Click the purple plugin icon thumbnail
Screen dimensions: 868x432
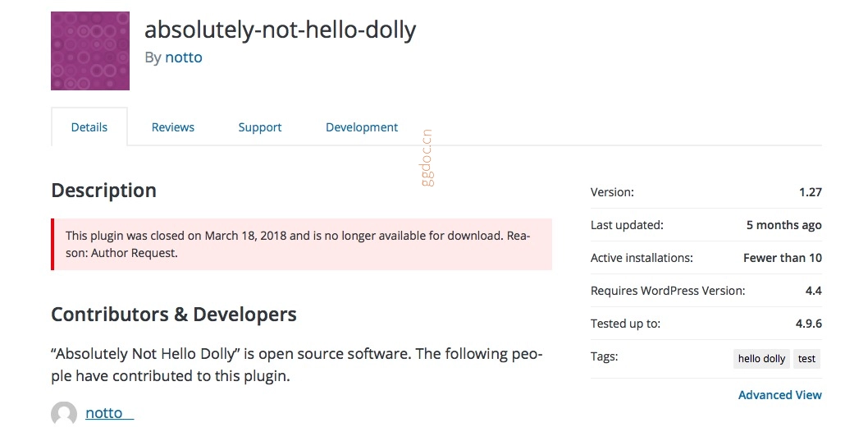[90, 51]
